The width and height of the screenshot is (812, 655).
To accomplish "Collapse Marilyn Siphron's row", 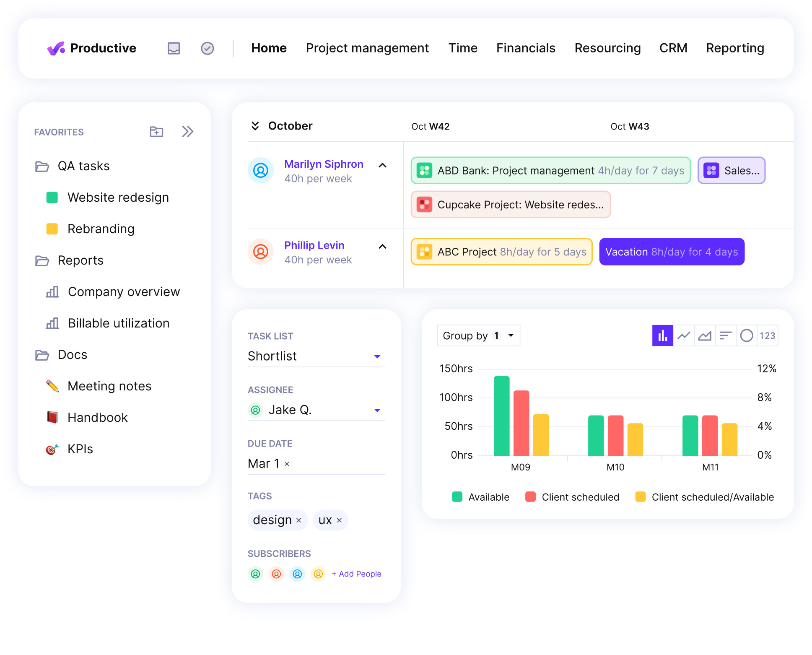I will point(382,165).
